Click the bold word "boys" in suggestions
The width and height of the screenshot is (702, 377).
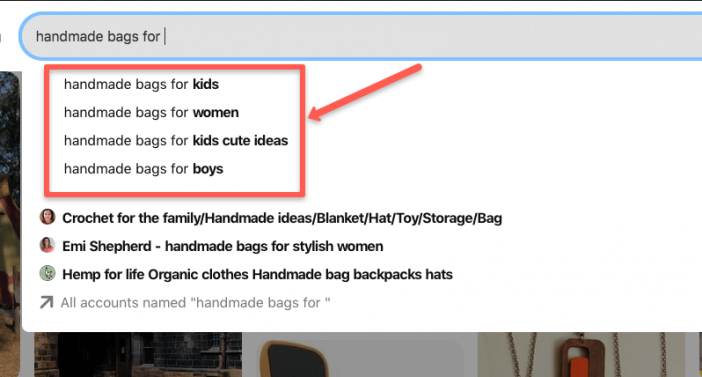(x=208, y=169)
